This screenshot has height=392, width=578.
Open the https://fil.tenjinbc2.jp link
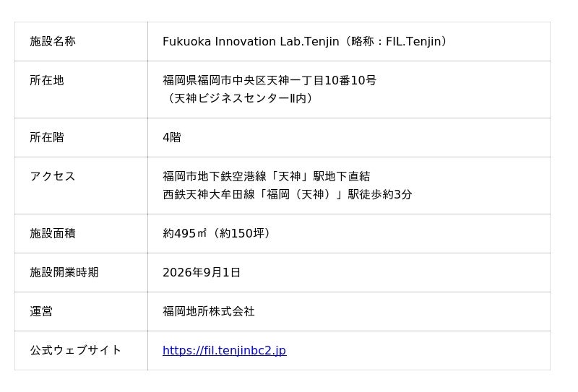coord(224,350)
